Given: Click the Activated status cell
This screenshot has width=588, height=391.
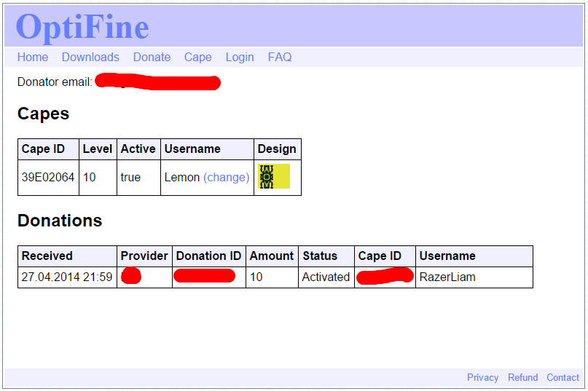Looking at the screenshot, I should pos(326,277).
